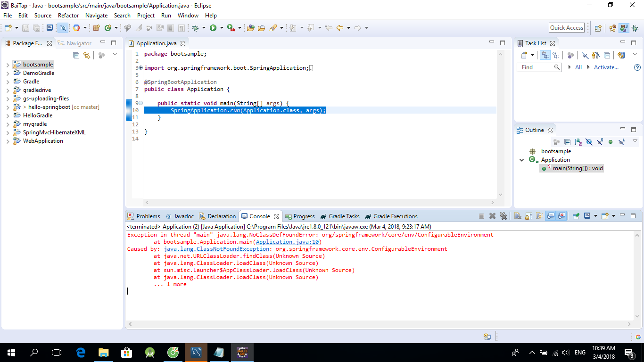Click the Clear Console icon

[518, 216]
